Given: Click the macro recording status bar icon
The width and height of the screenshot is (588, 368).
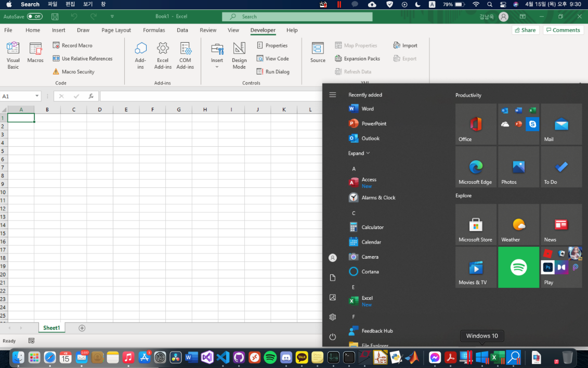Looking at the screenshot, I should pos(32,340).
